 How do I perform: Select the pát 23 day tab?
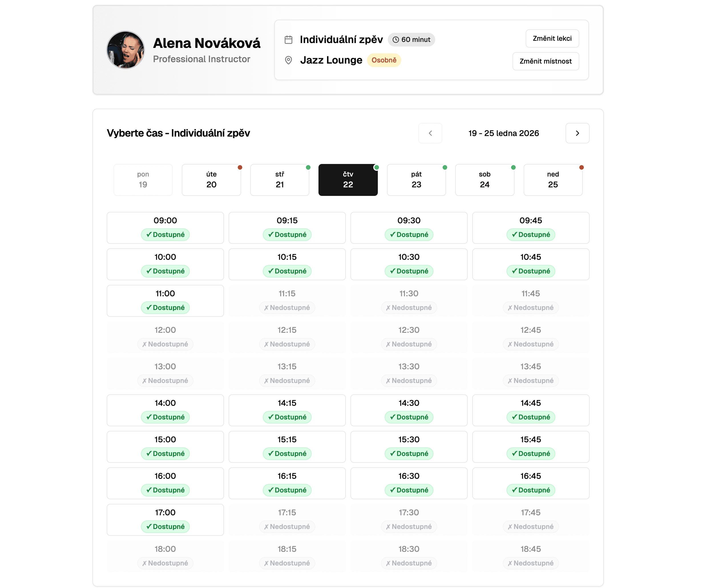(416, 180)
